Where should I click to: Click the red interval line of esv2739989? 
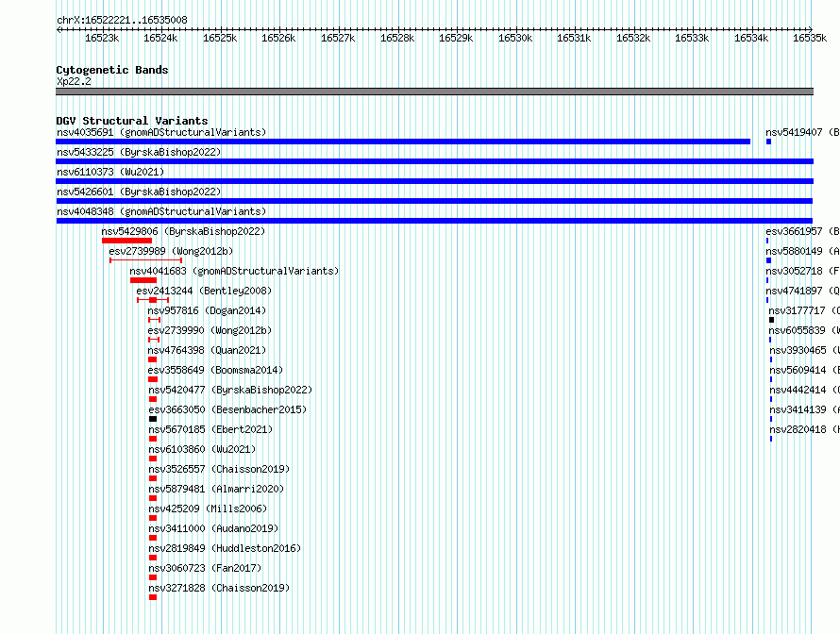(145, 260)
